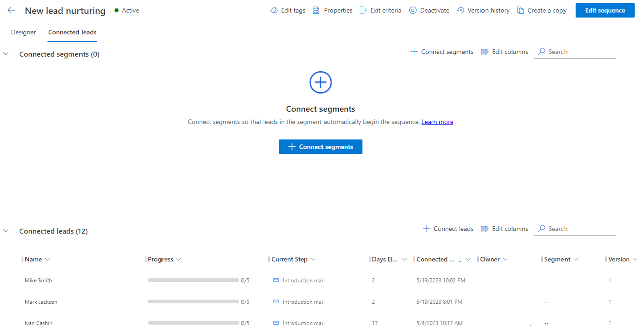The width and height of the screenshot is (644, 334).
Task: Open Edit columns for connected leads
Action: coord(505,229)
